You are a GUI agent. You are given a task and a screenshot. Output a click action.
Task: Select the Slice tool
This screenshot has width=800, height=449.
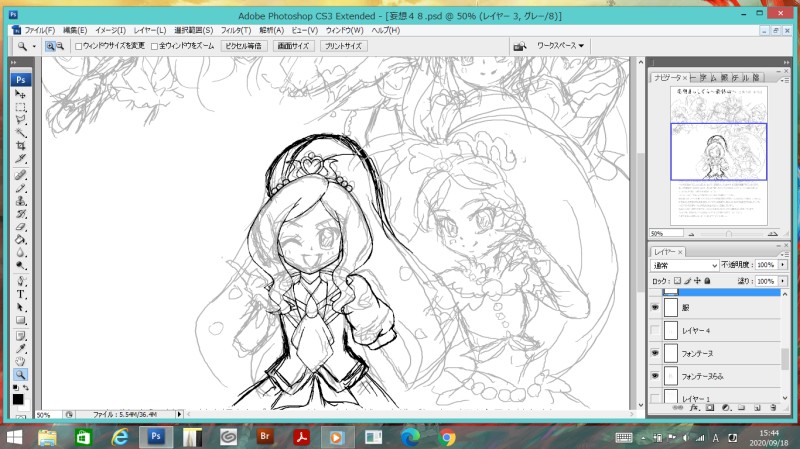click(x=20, y=158)
